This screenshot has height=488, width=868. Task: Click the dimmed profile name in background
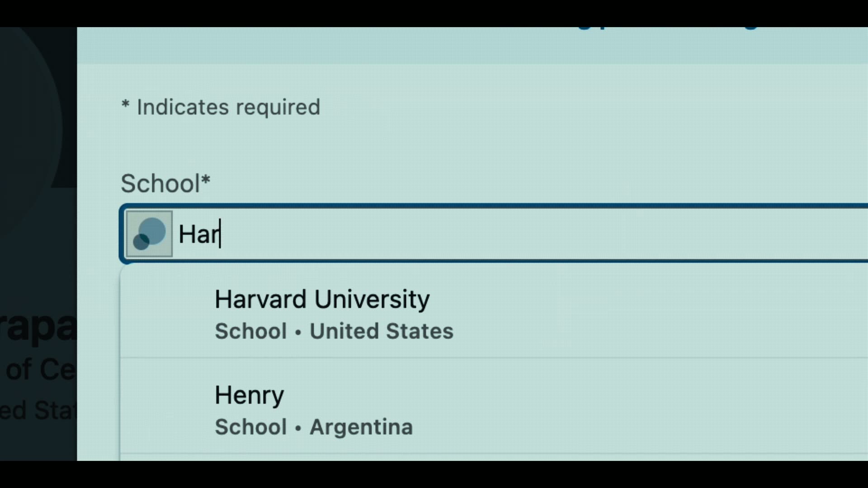pyautogui.click(x=38, y=328)
